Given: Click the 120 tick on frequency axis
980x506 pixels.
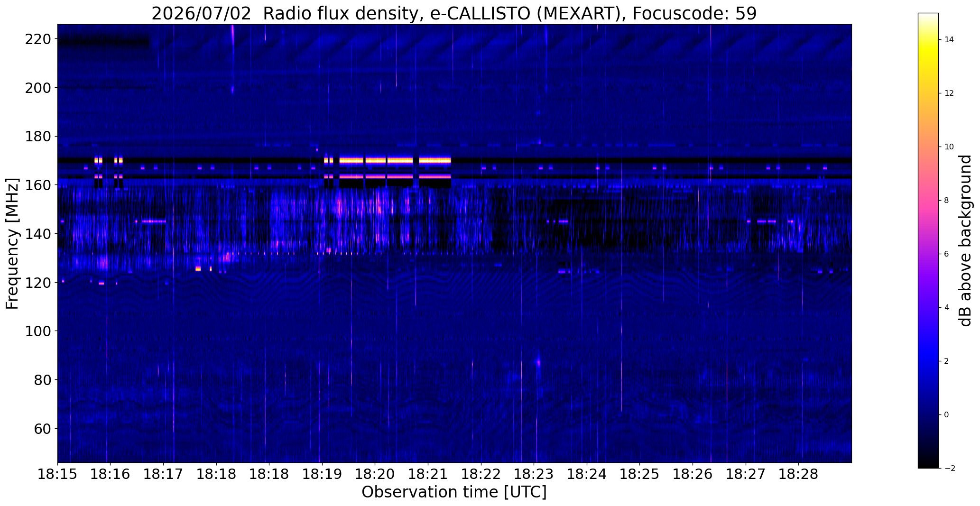Looking at the screenshot, I should tap(37, 283).
